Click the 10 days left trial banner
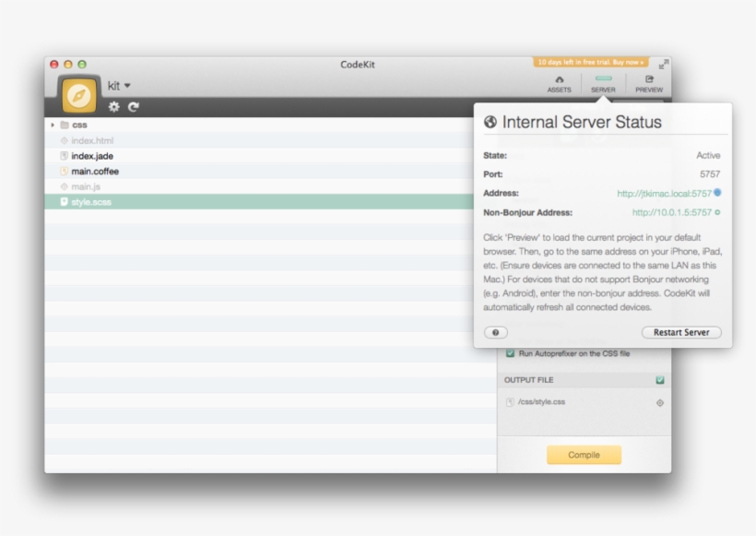Image resolution: width=756 pixels, height=536 pixels. click(591, 62)
